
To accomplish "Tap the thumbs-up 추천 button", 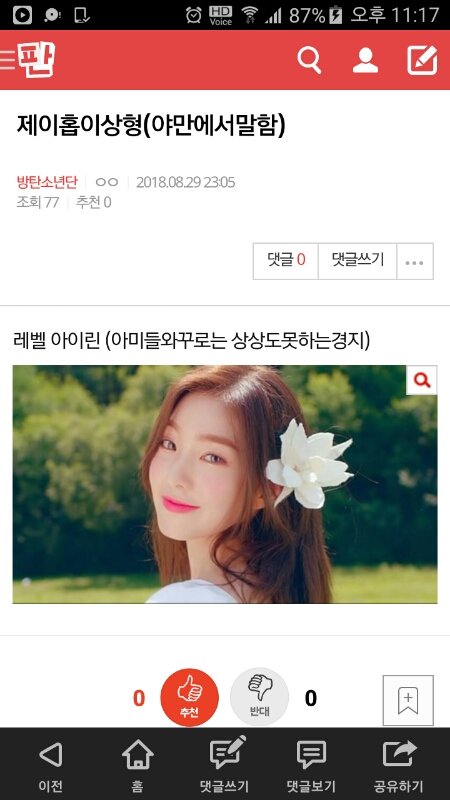I will pyautogui.click(x=189, y=697).
